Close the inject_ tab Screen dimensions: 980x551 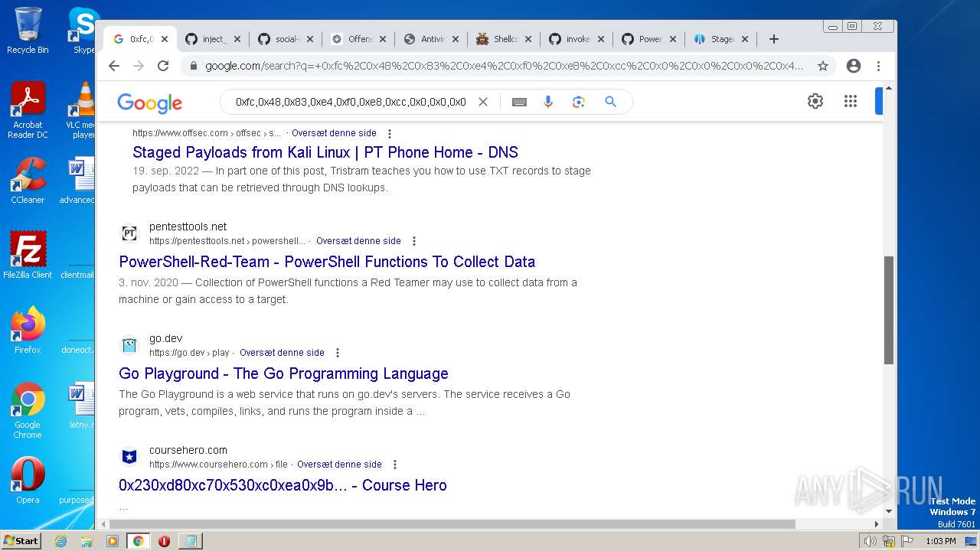pos(237,39)
